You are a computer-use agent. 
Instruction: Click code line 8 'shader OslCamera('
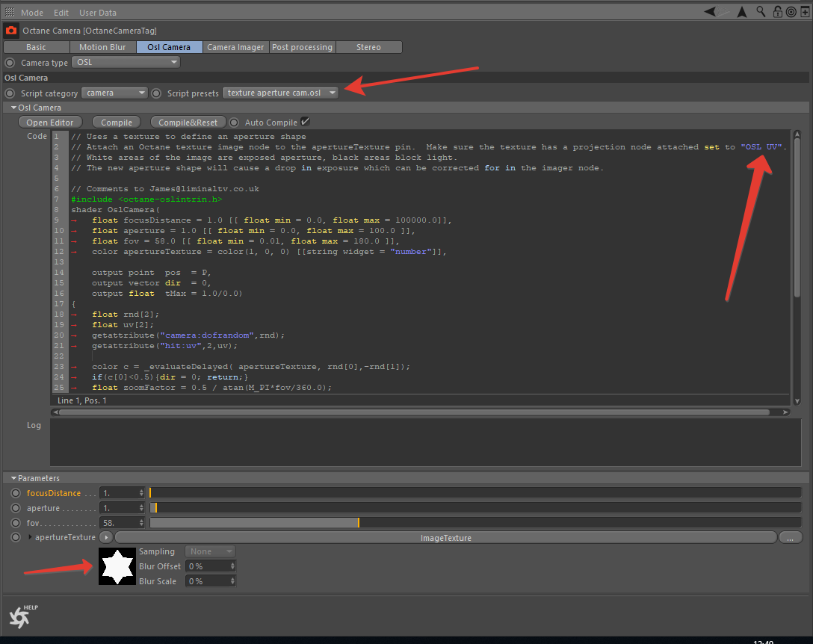(x=115, y=209)
